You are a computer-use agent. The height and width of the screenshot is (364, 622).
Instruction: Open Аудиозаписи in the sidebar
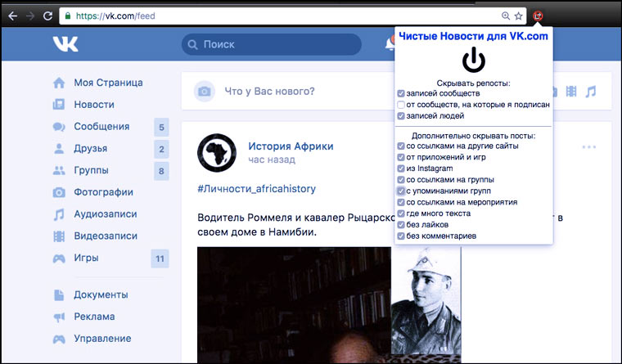(105, 214)
